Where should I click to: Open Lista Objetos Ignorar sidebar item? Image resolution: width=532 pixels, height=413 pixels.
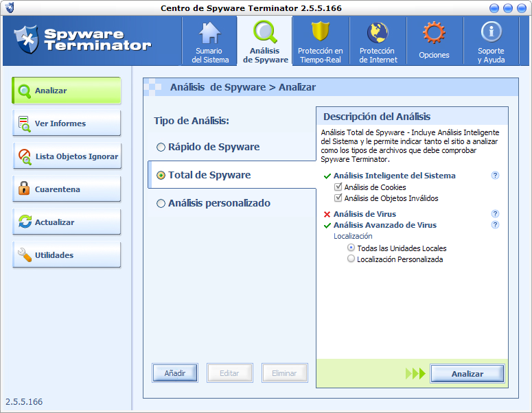pyautogui.click(x=67, y=156)
